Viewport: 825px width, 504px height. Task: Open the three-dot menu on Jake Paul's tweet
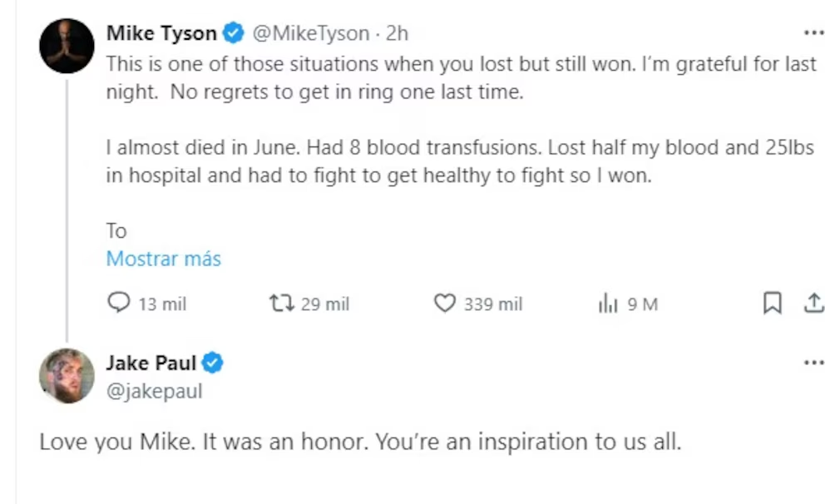(813, 363)
